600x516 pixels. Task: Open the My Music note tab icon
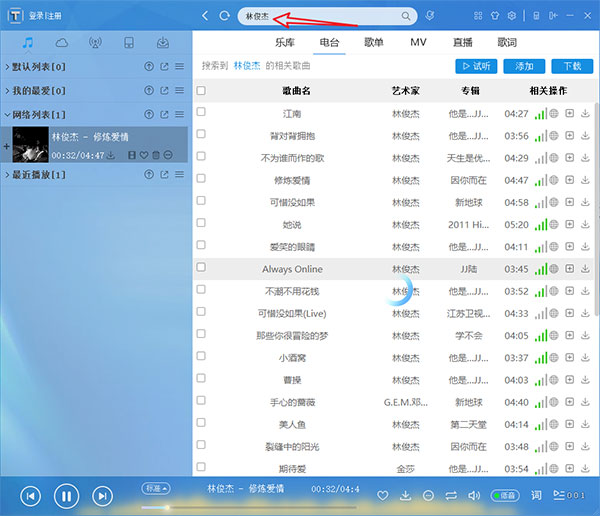(28, 42)
